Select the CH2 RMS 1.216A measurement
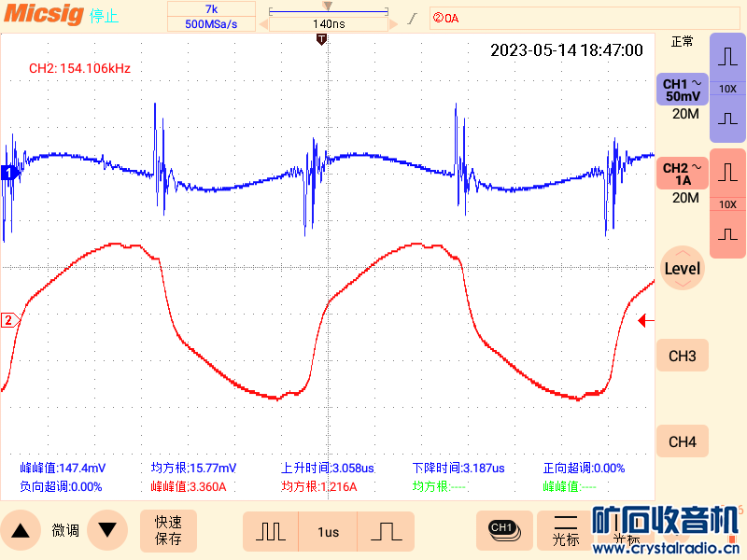 click(318, 486)
